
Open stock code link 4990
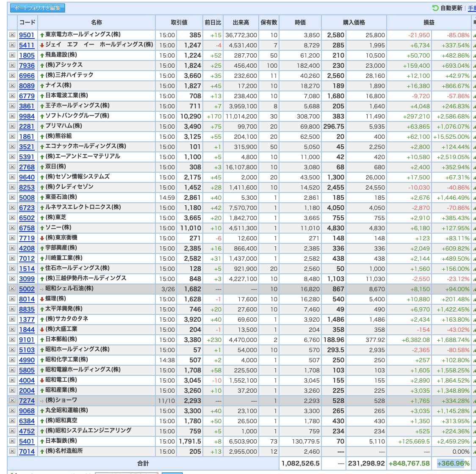click(x=27, y=360)
